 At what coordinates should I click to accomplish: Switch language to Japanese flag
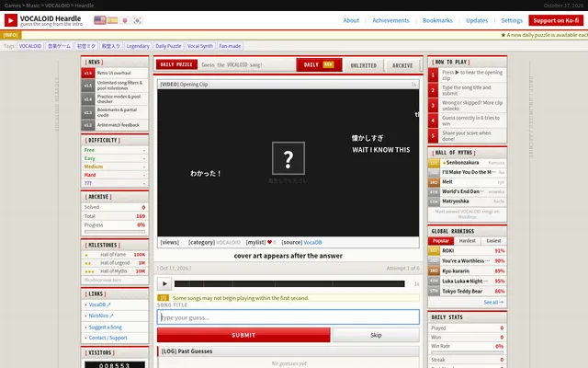pyautogui.click(x=125, y=20)
